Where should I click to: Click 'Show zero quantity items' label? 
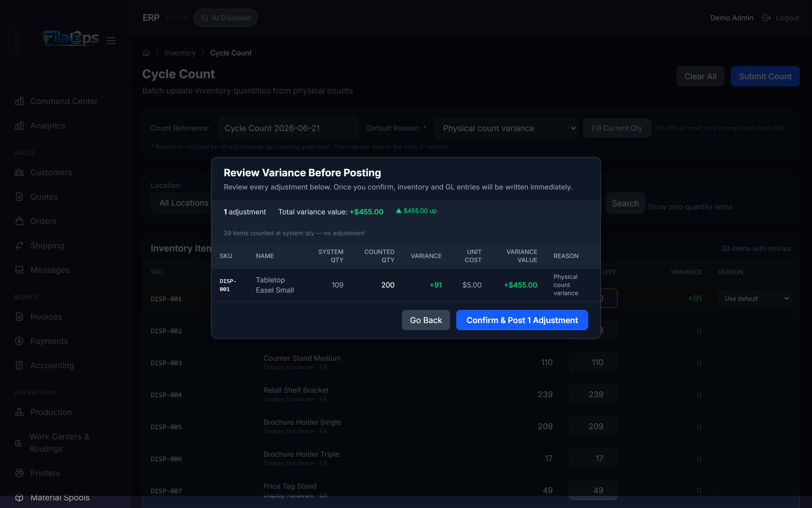coord(690,207)
